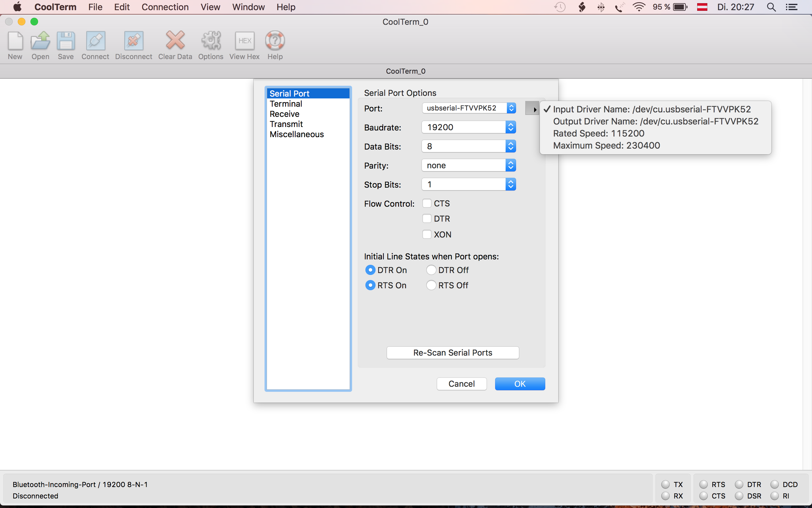Click the phone handset menu bar icon
The image size is (812, 508).
click(x=620, y=7)
